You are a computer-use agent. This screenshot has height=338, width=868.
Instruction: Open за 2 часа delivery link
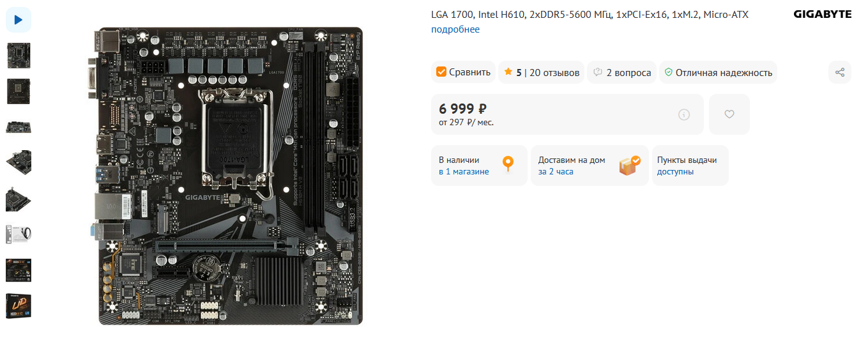click(556, 171)
